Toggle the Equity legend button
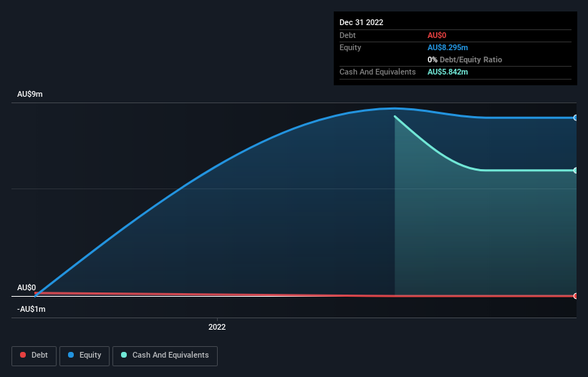 [x=85, y=355]
